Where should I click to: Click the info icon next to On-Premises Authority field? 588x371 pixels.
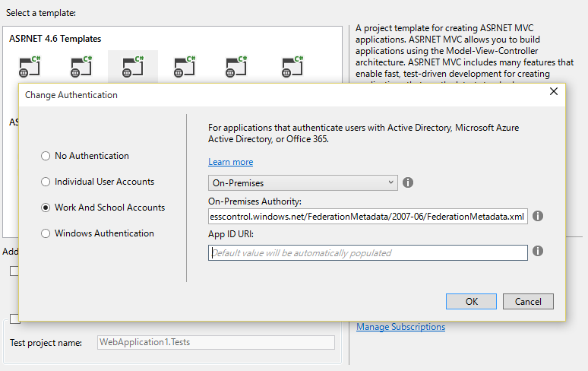538,217
